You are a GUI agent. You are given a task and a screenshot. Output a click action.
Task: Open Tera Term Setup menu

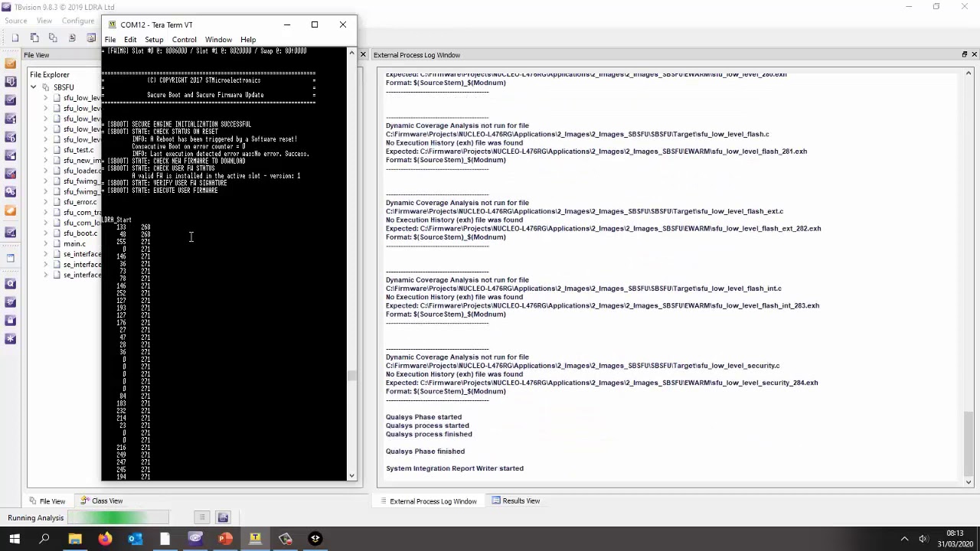click(x=154, y=40)
